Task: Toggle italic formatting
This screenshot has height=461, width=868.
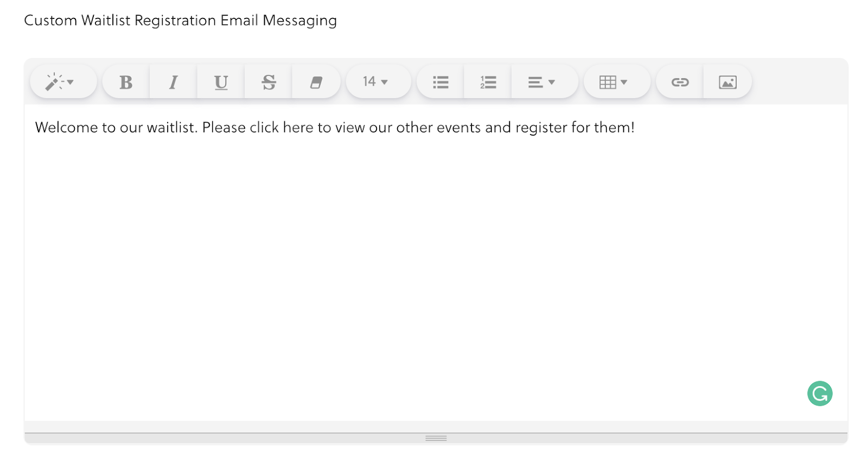Action: click(173, 82)
